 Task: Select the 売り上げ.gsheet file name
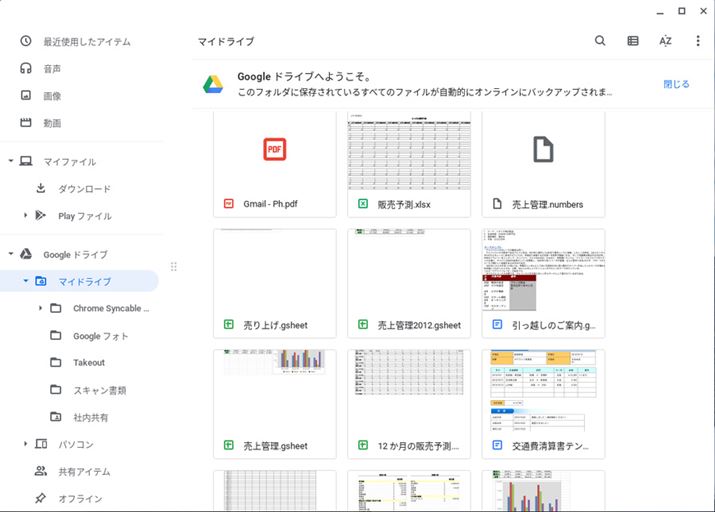(x=275, y=325)
